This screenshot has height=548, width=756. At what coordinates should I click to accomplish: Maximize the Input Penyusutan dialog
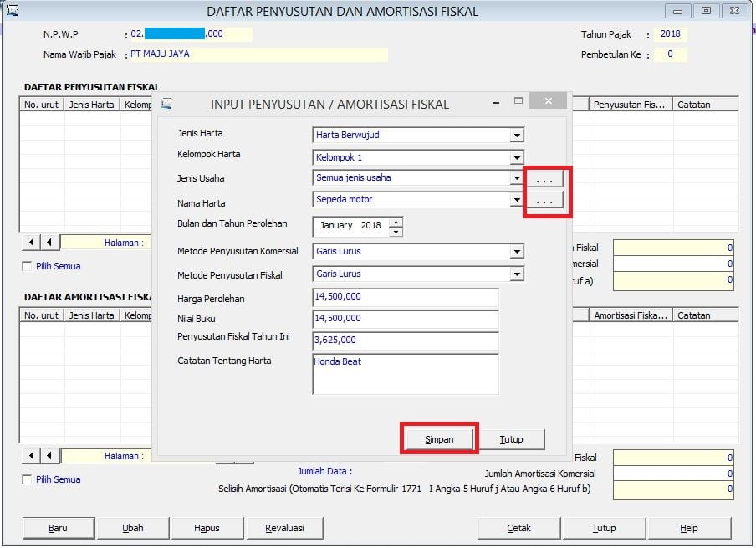518,101
